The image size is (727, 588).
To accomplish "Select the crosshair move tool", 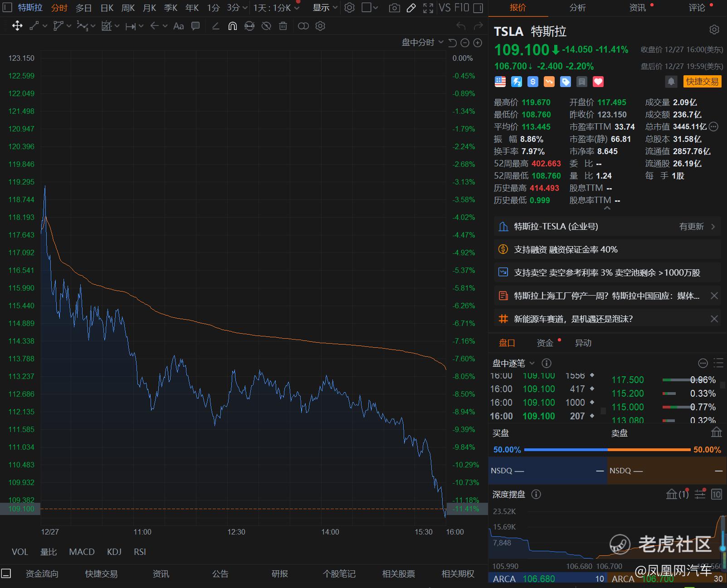I will (17, 26).
